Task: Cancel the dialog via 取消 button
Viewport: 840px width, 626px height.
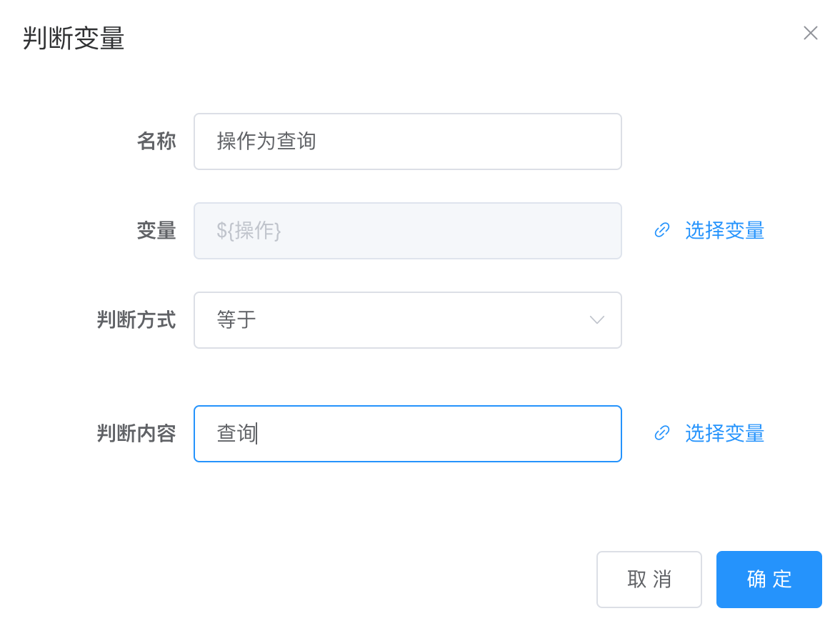Action: tap(649, 580)
